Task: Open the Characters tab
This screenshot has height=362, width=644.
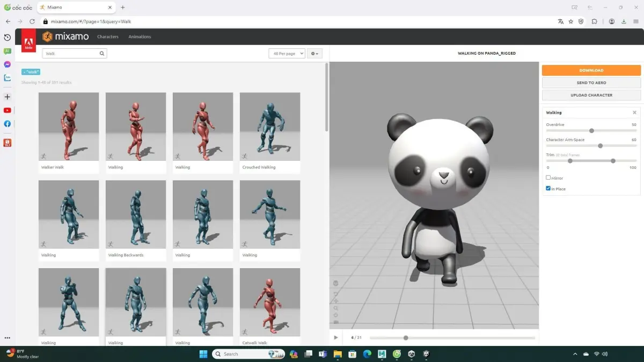Action: coord(108,37)
